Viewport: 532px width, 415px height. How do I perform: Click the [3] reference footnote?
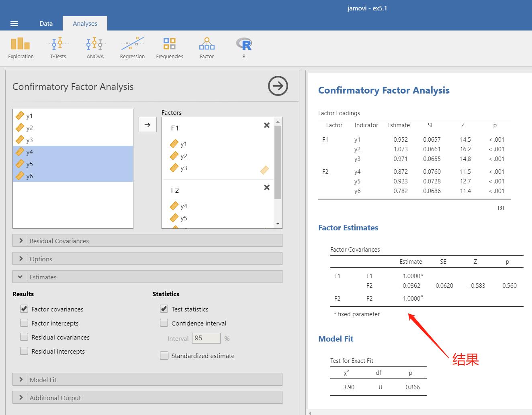tap(501, 208)
